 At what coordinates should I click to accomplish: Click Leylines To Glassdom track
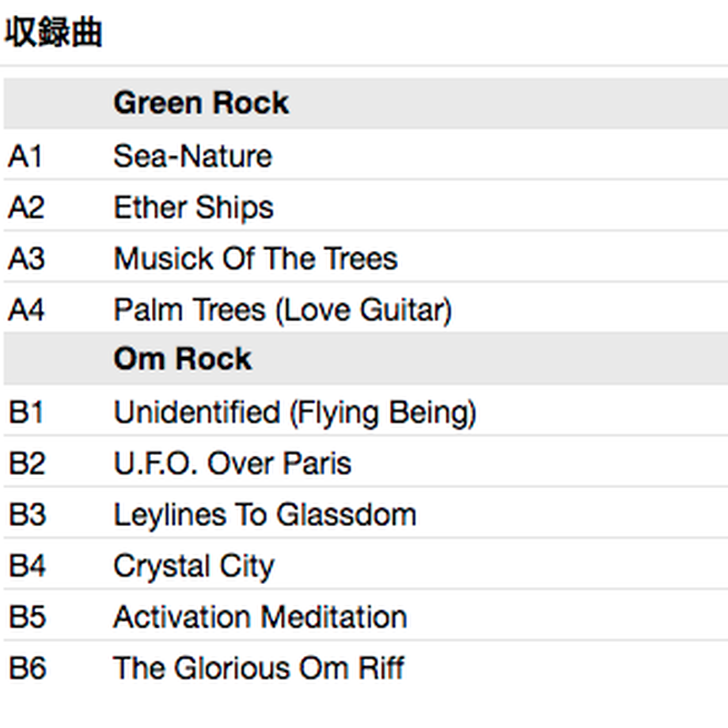click(265, 515)
